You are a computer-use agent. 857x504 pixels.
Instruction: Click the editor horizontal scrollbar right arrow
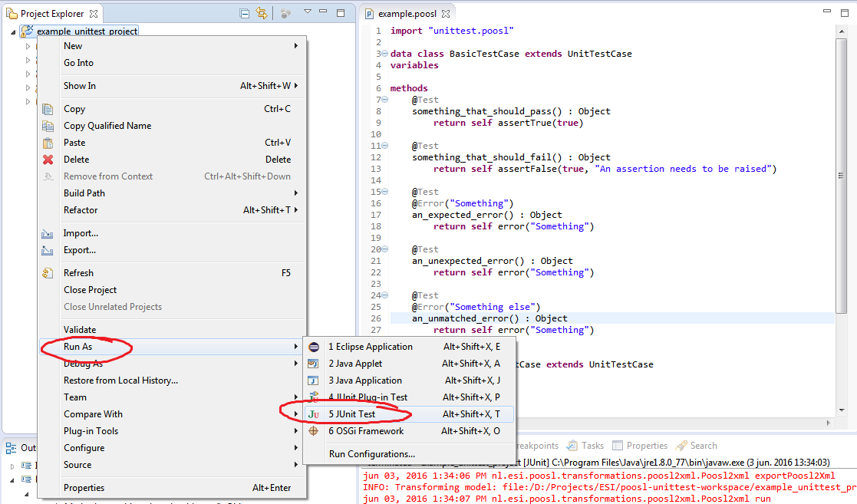pyautogui.click(x=829, y=423)
